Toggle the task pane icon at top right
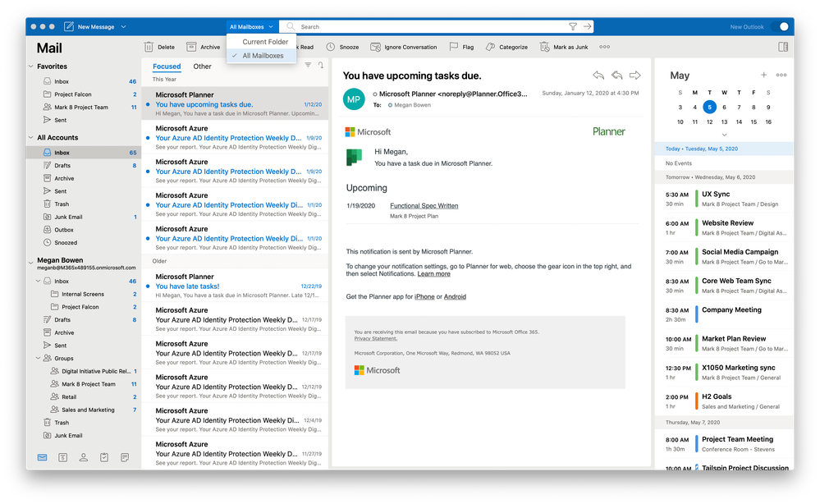820x504 pixels. (783, 47)
